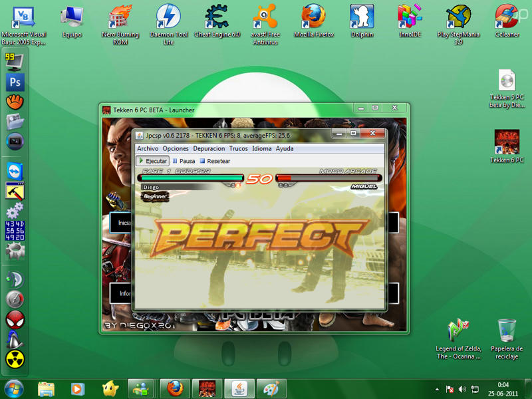This screenshot has height=399, width=532.
Task: Select the Microsoft Visual Basic 2005 desktop icon
Action: coord(24,26)
